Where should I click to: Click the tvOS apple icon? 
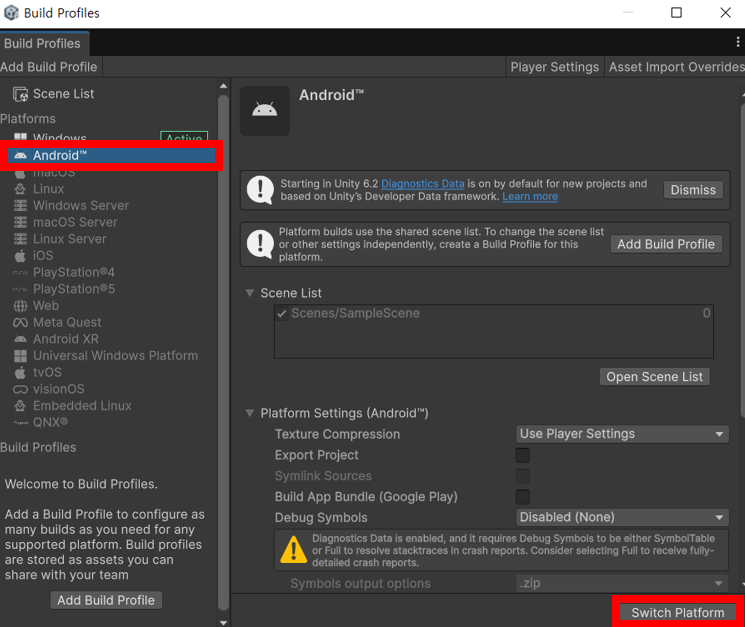pyautogui.click(x=20, y=372)
